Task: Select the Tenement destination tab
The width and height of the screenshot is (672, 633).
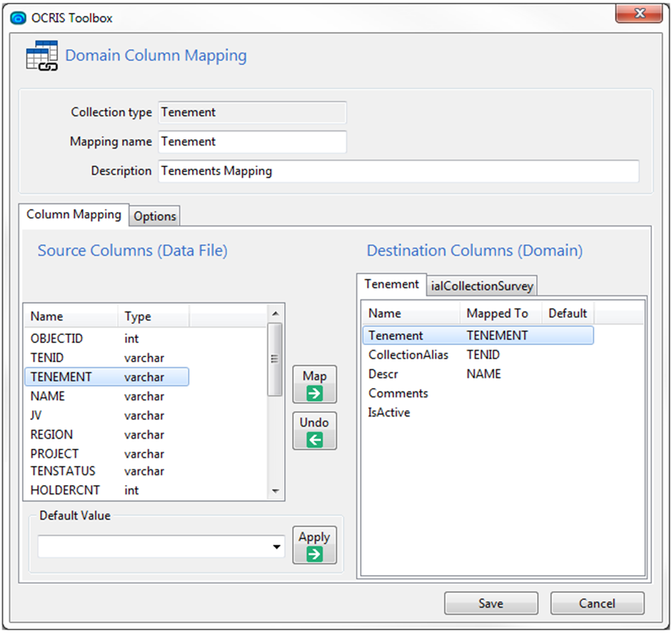Action: pos(392,284)
